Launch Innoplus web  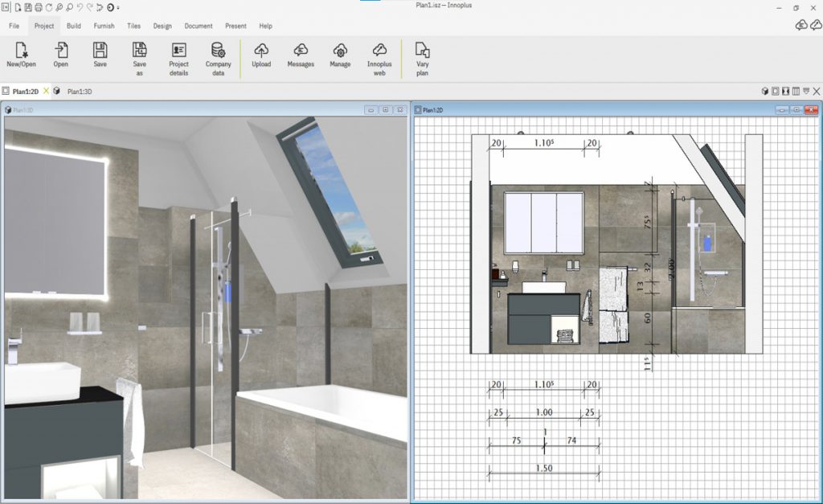[379, 51]
